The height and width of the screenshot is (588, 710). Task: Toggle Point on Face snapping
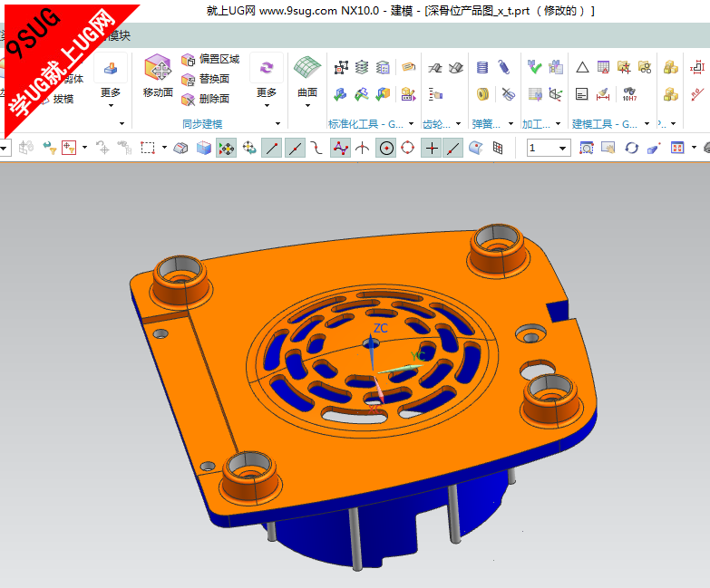(475, 148)
